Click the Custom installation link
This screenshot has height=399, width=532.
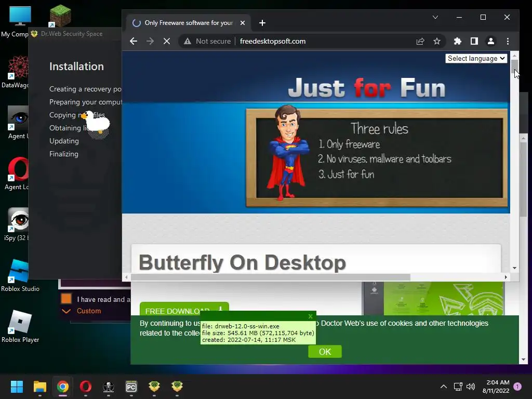point(89,311)
